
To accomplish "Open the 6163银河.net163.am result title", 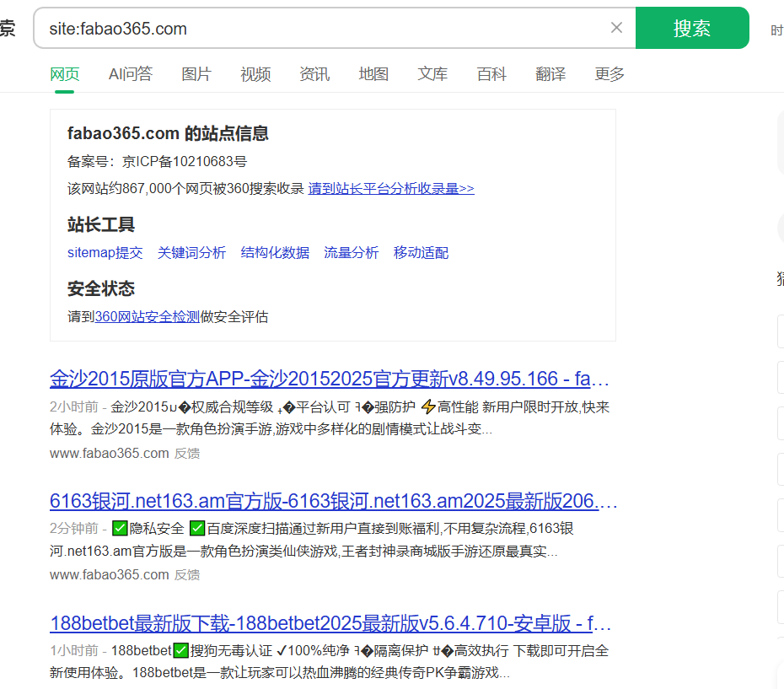I will point(333,501).
